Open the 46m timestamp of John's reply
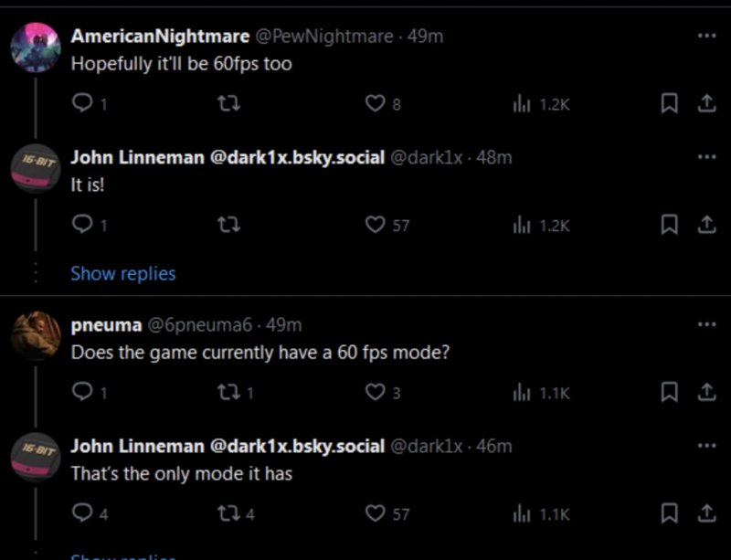The height and width of the screenshot is (560, 731). tap(494, 446)
